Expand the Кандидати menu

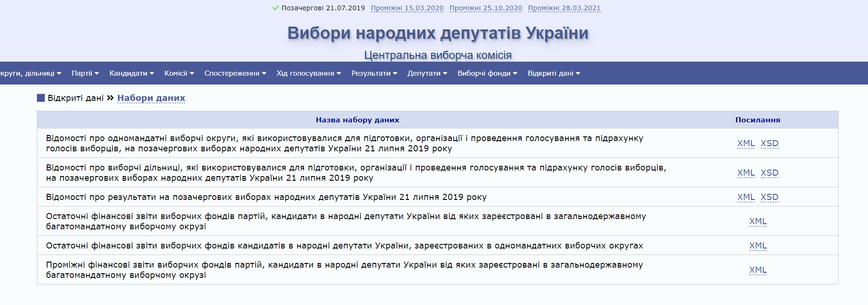[x=131, y=73]
